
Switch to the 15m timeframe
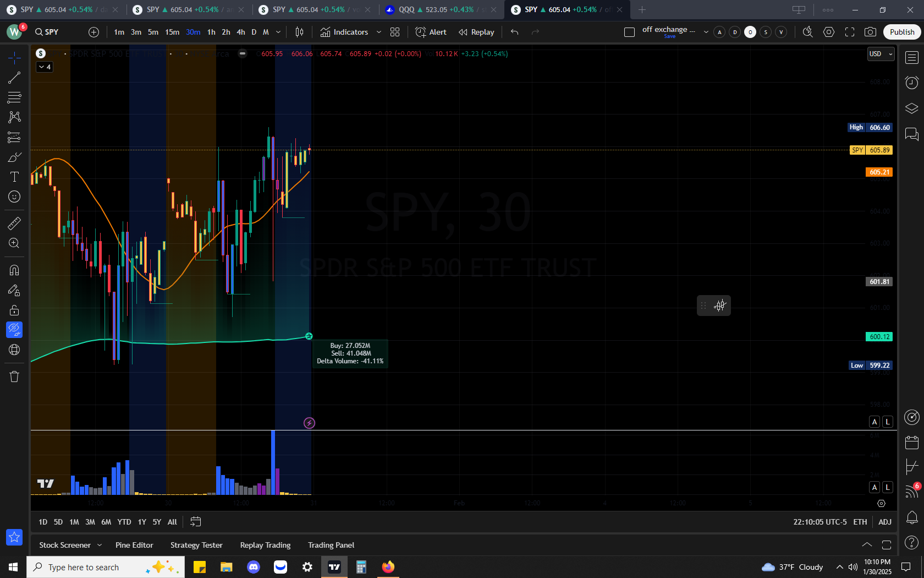click(172, 32)
